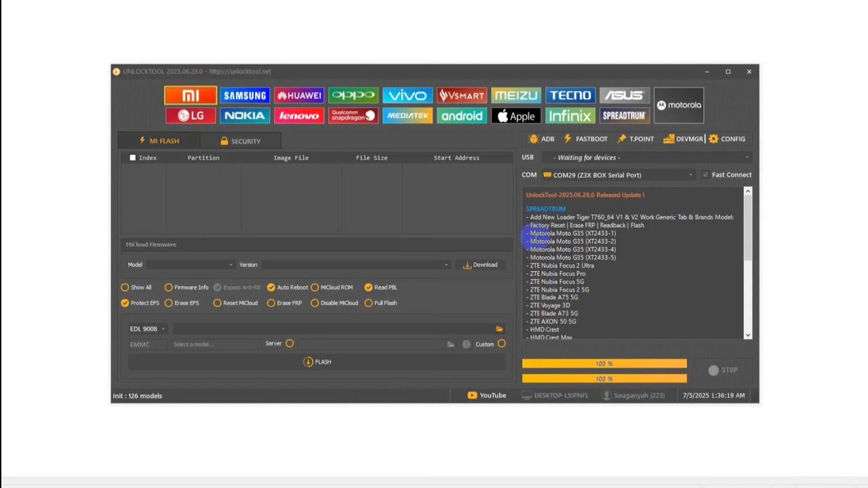Open the ADB tool
868x488 pixels.
[x=541, y=139]
